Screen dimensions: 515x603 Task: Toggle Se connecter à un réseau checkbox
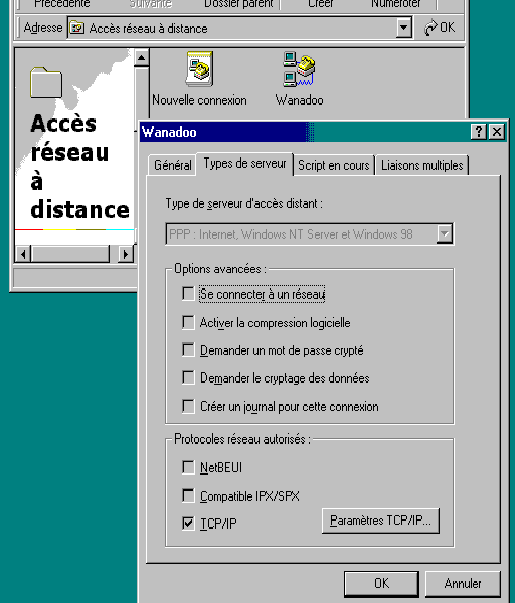(188, 294)
